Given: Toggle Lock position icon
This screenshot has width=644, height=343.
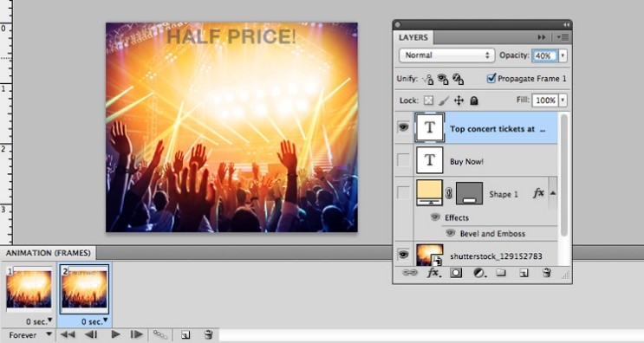Looking at the screenshot, I should pos(459,100).
